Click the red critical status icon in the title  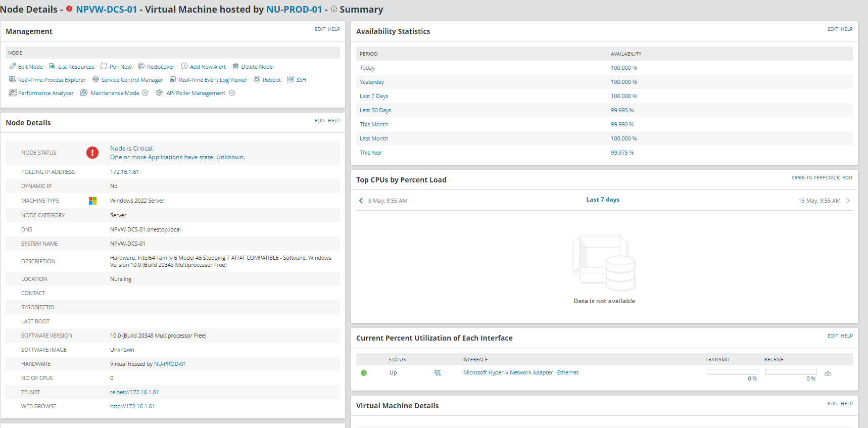[69, 9]
